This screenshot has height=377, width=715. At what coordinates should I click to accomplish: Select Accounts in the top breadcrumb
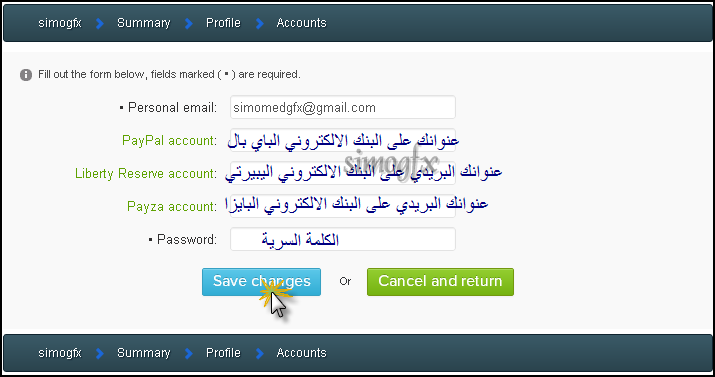301,23
